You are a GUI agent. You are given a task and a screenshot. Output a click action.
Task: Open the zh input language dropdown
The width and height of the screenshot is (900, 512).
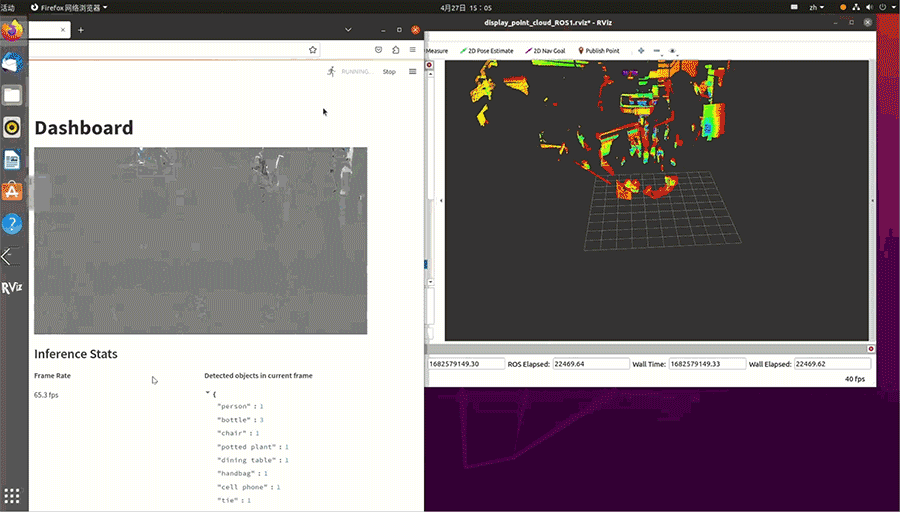[x=815, y=7]
